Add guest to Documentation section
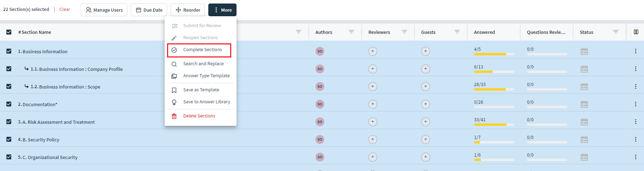This screenshot has width=644, height=171. [x=425, y=104]
